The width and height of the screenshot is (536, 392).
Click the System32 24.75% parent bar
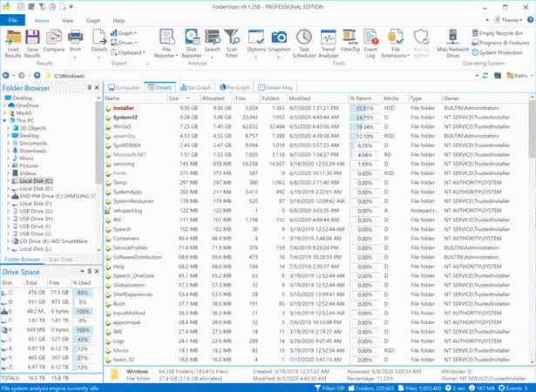click(x=364, y=118)
